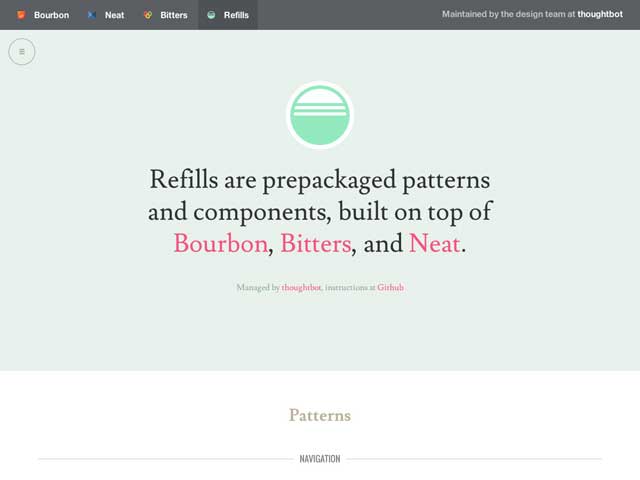Viewport: 640px width, 480px height.
Task: Open the pink Bourbon link in headline
Action: point(220,243)
